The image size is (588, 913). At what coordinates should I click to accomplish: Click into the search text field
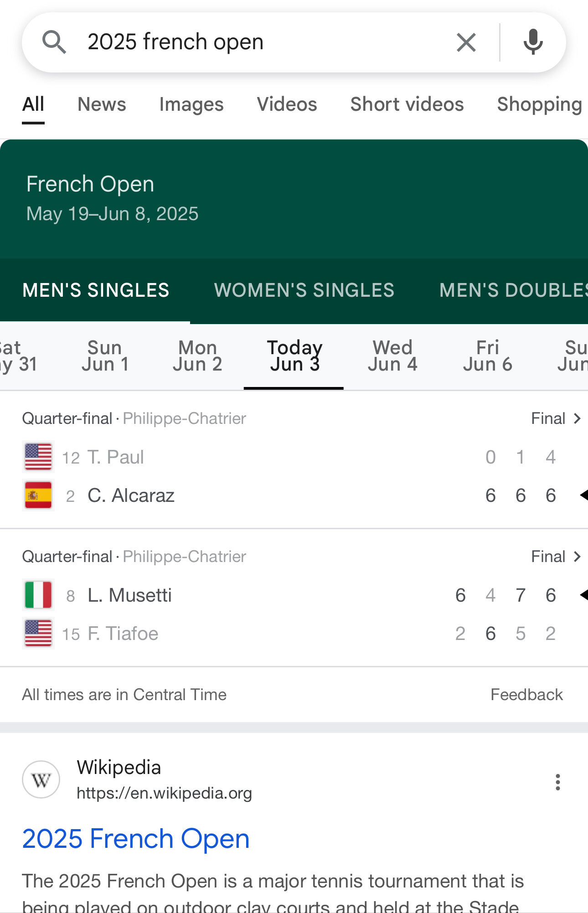[x=264, y=42]
